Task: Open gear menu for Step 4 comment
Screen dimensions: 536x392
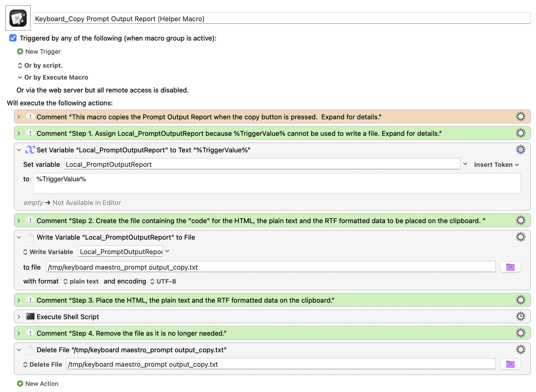Action: pos(520,333)
